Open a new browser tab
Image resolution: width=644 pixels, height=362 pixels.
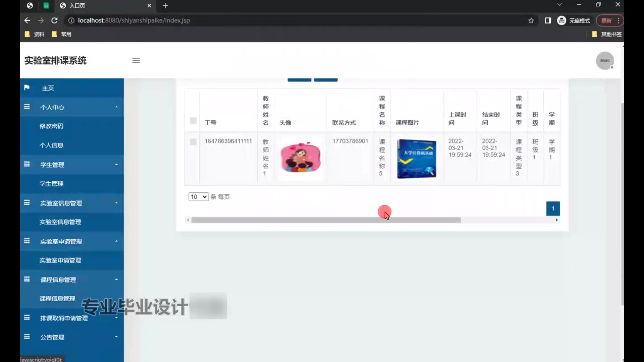pyautogui.click(x=165, y=6)
